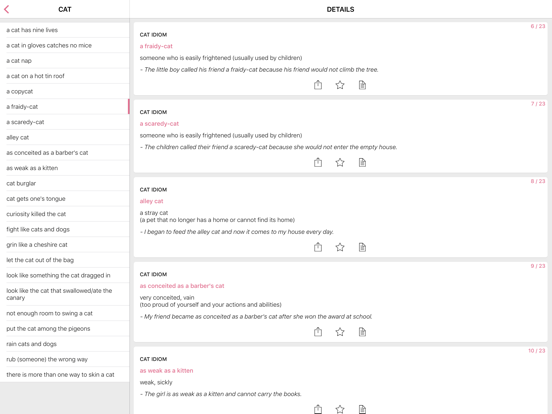Share 'as conceited as a barber's cat'
The width and height of the screenshot is (552, 414).
click(x=318, y=332)
